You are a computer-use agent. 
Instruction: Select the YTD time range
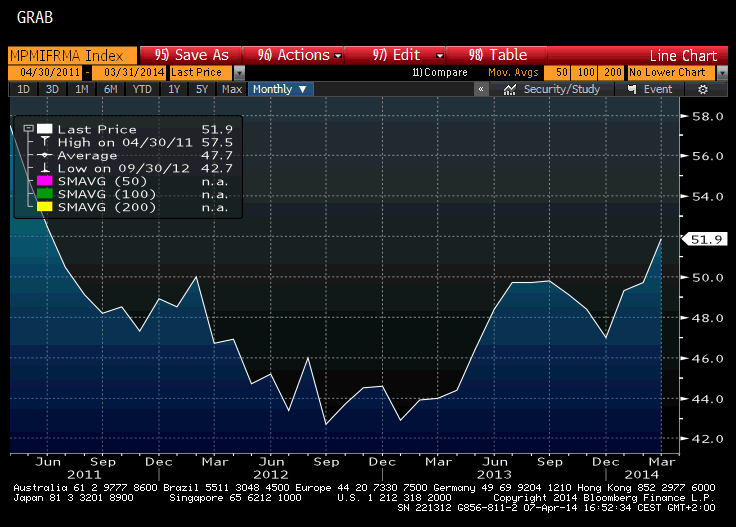[142, 89]
